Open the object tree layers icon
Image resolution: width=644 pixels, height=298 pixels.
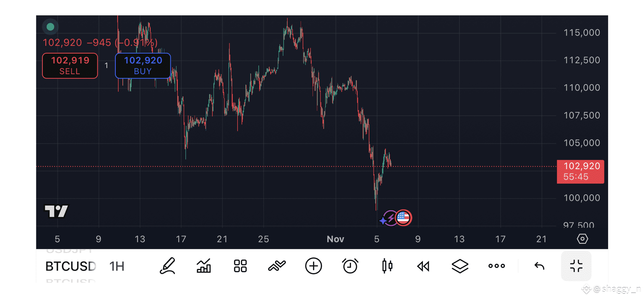coord(460,266)
